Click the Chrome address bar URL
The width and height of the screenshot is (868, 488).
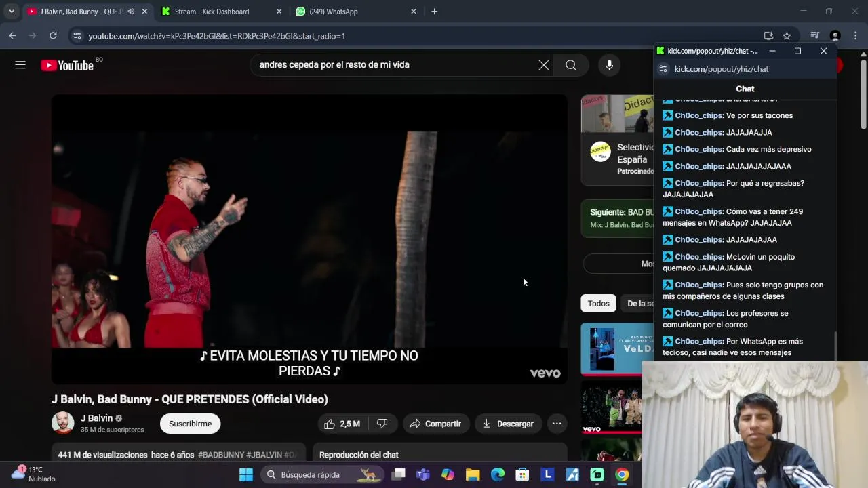tap(216, 36)
